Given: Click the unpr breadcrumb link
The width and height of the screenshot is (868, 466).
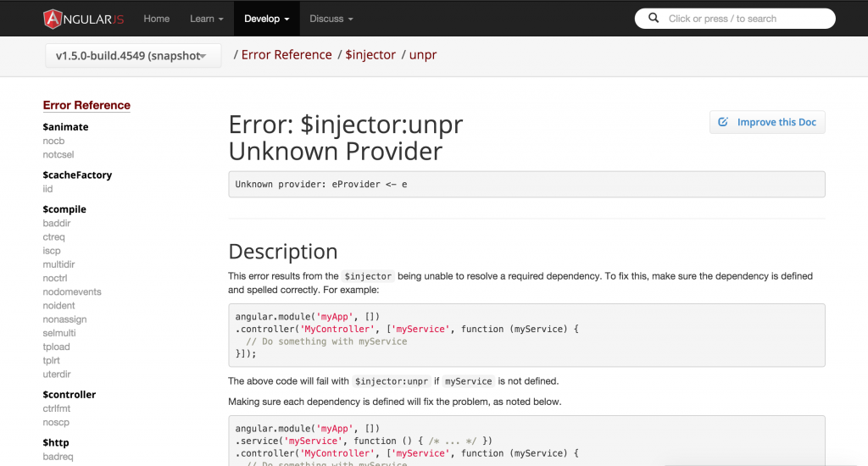Looking at the screenshot, I should click(x=423, y=55).
